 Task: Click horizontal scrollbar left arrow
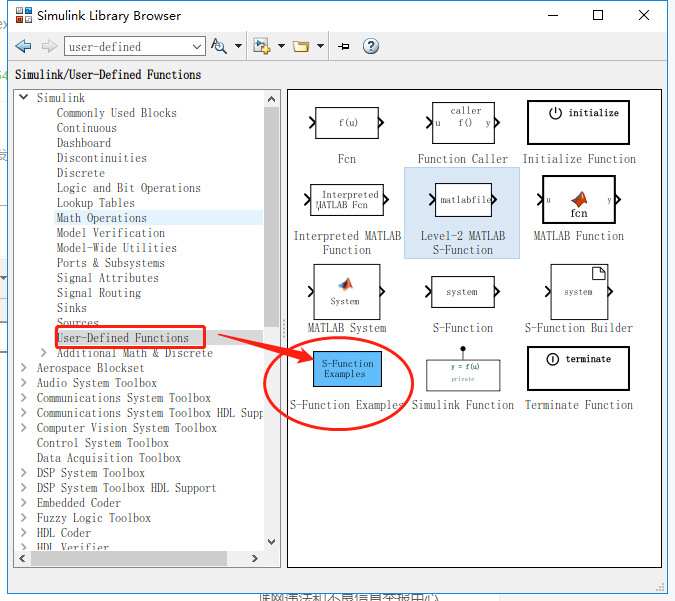pos(22,558)
